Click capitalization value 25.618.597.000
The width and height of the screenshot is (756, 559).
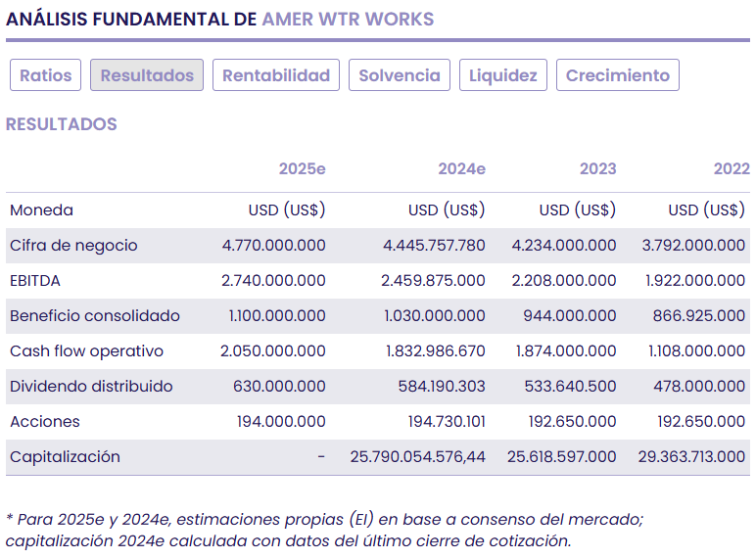coord(562,456)
